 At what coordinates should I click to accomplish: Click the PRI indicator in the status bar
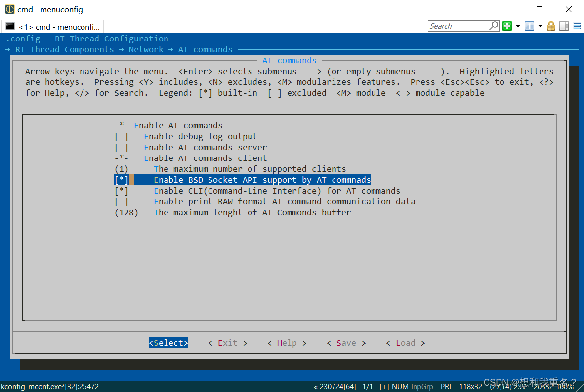[446, 386]
